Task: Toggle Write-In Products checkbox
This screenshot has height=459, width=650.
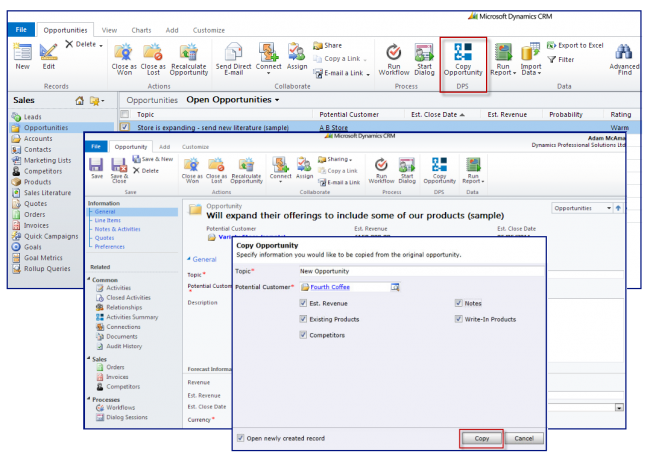Action: coord(458,319)
